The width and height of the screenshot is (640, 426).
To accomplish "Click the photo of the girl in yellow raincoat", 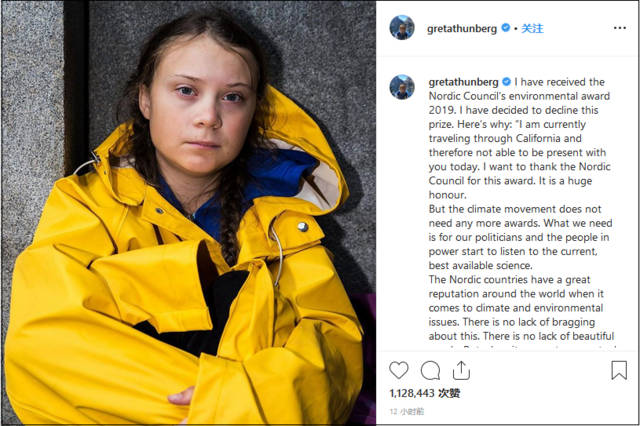I will click(x=188, y=213).
